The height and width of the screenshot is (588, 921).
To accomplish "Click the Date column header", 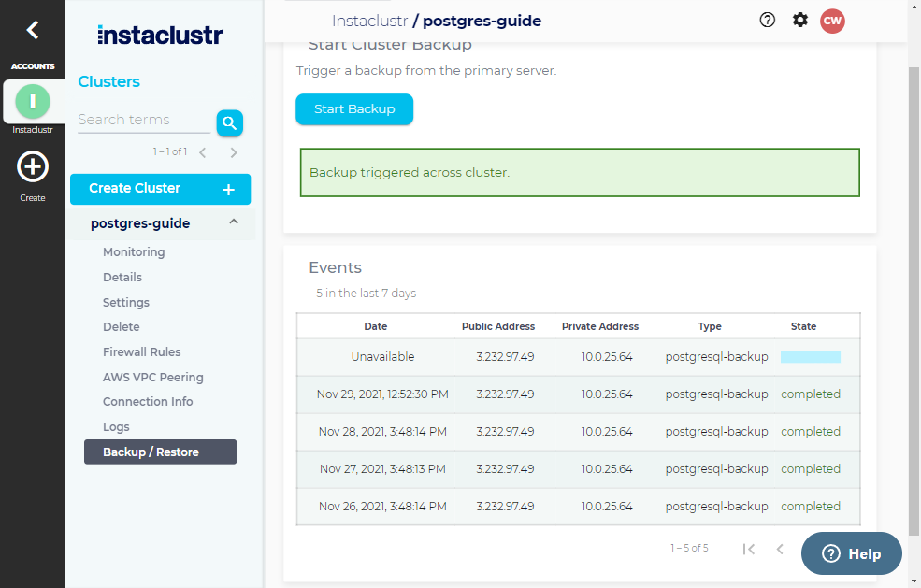I will click(x=375, y=326).
